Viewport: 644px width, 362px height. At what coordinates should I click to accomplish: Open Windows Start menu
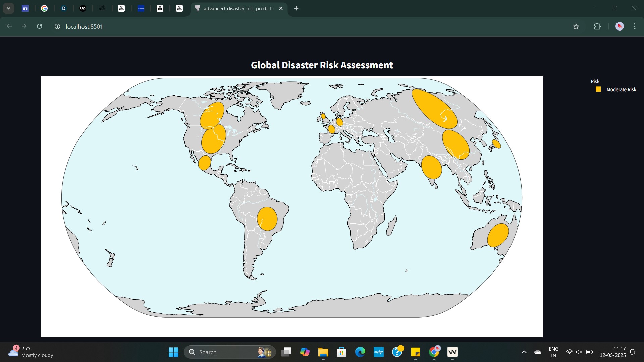[x=173, y=352]
